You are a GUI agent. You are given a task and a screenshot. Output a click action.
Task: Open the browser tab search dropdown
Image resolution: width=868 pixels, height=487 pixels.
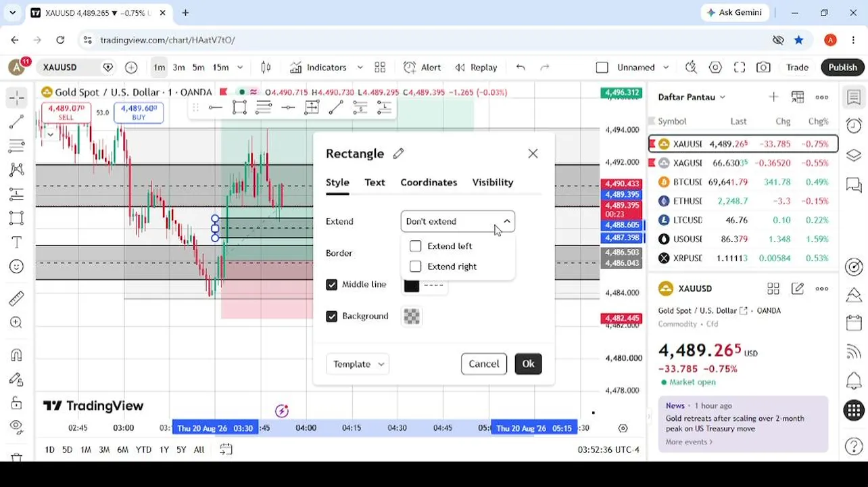[x=12, y=12]
